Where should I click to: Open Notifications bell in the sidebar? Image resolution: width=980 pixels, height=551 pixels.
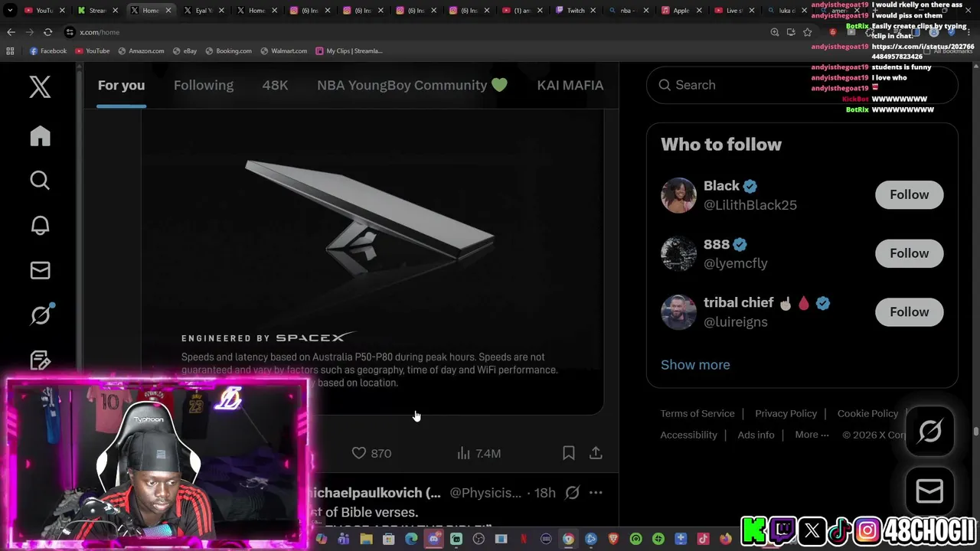tap(40, 226)
